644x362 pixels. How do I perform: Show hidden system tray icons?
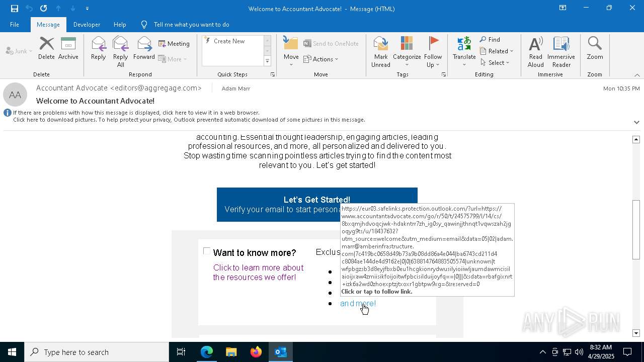542,352
